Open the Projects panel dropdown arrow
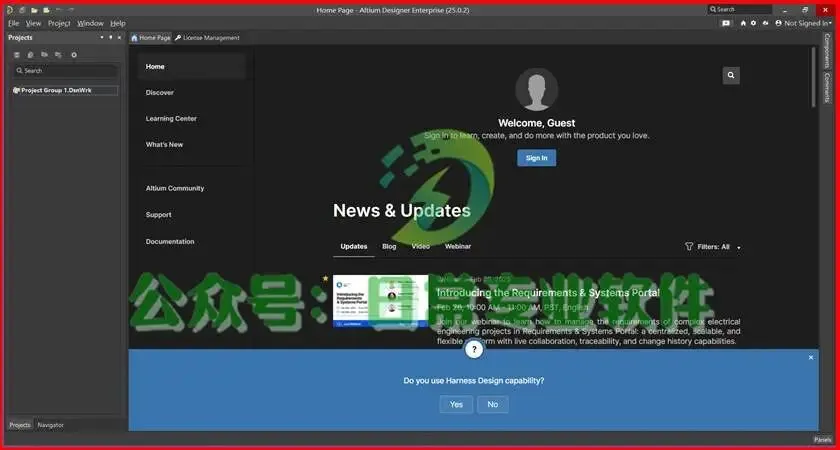Screen dimensions: 840x450 pos(102,38)
